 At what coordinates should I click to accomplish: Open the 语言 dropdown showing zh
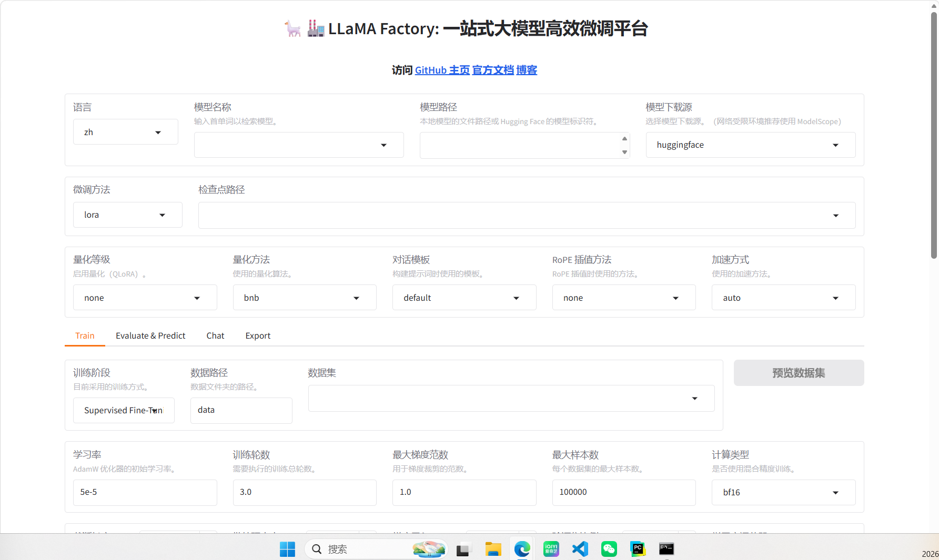pos(125,132)
